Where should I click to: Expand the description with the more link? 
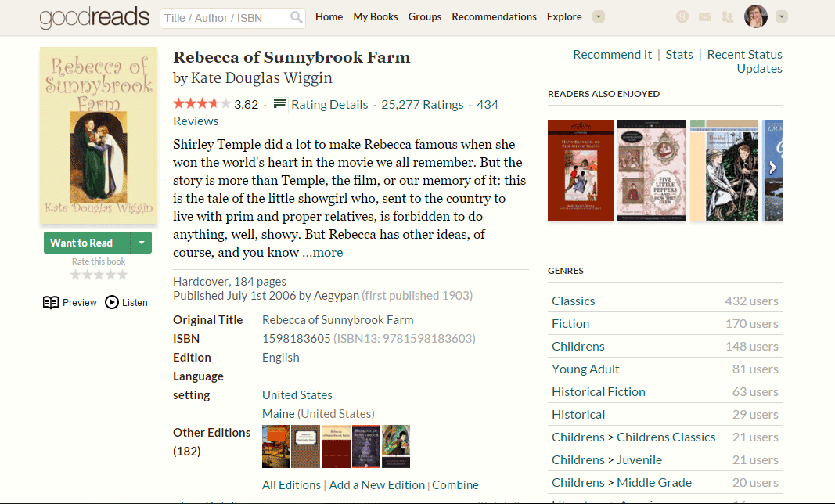(x=325, y=252)
